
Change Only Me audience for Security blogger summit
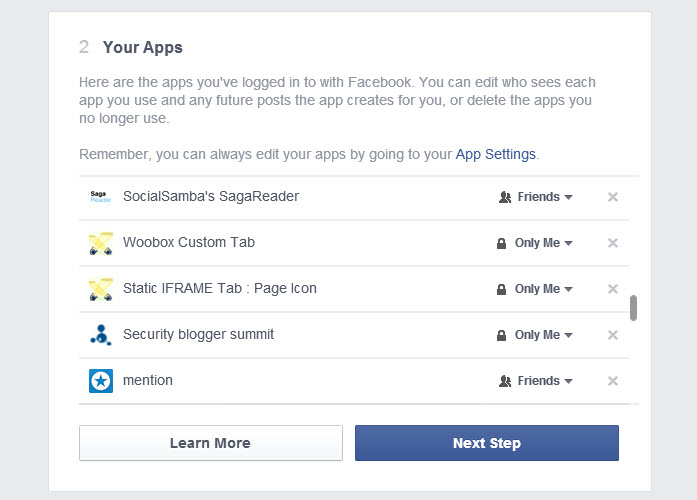point(534,335)
